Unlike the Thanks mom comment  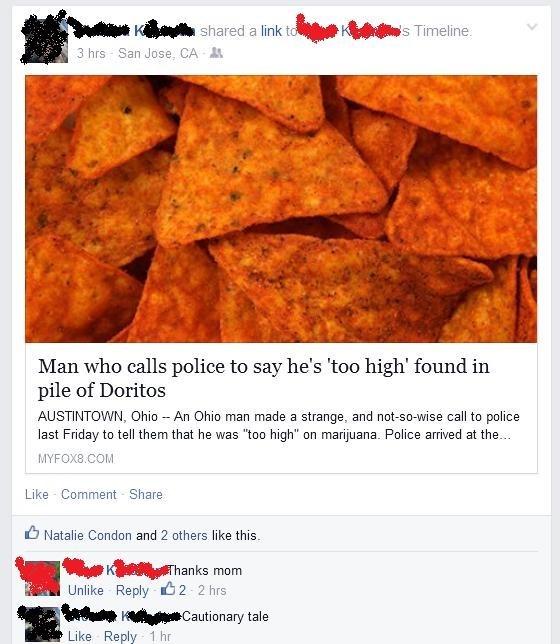86,590
